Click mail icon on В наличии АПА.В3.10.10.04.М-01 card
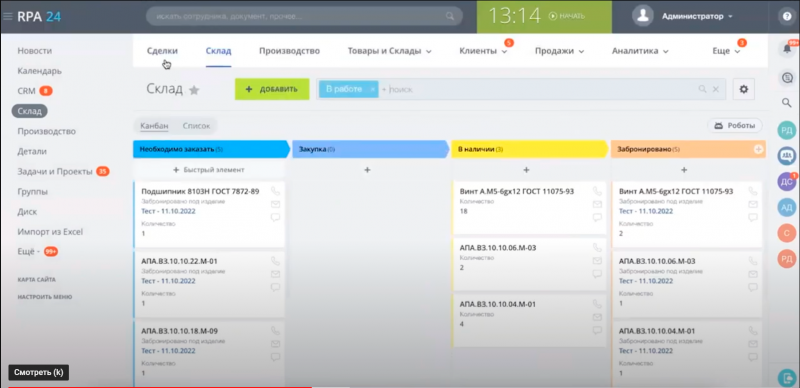This screenshot has height=388, width=800. [x=597, y=317]
